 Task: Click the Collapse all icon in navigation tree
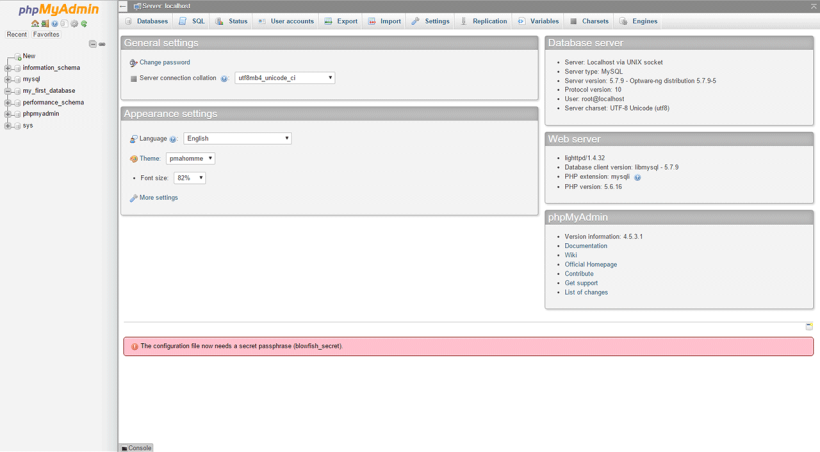[93, 44]
